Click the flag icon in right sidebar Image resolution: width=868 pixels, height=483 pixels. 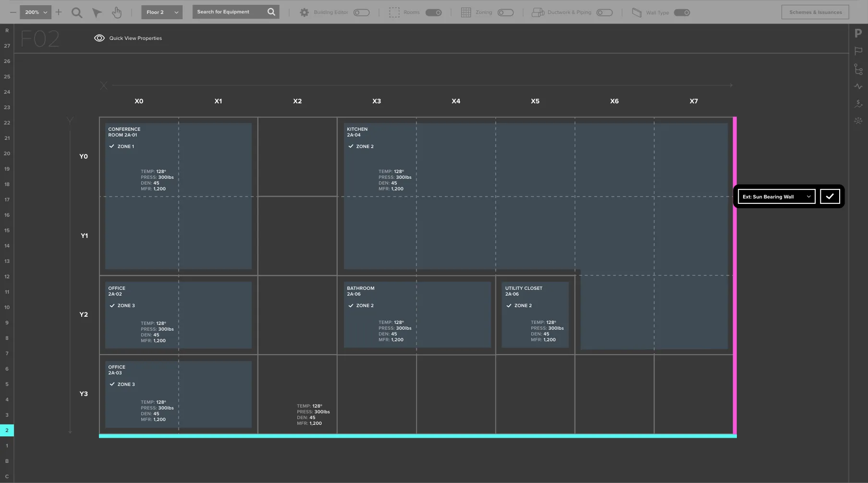(858, 51)
